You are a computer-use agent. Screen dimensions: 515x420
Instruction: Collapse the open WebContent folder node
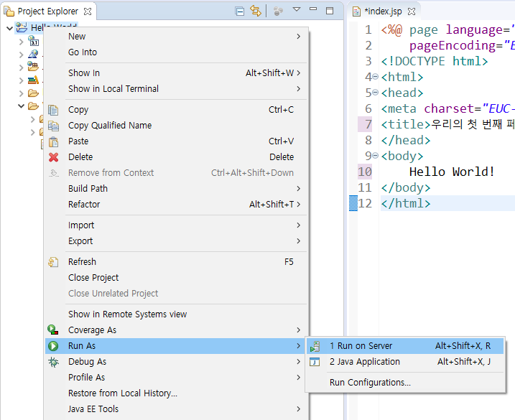coord(21,106)
